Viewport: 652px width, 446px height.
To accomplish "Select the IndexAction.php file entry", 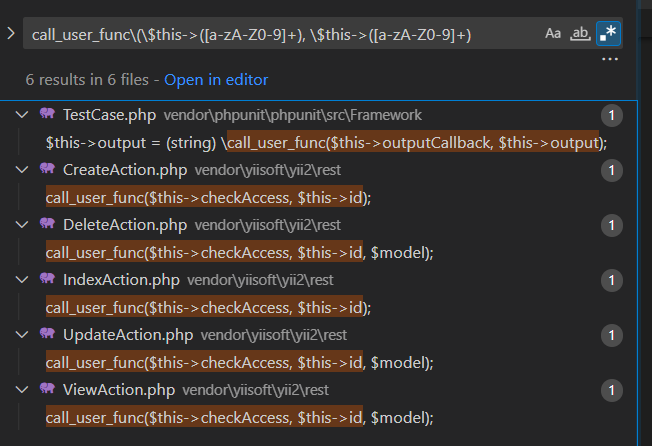I will [x=121, y=279].
